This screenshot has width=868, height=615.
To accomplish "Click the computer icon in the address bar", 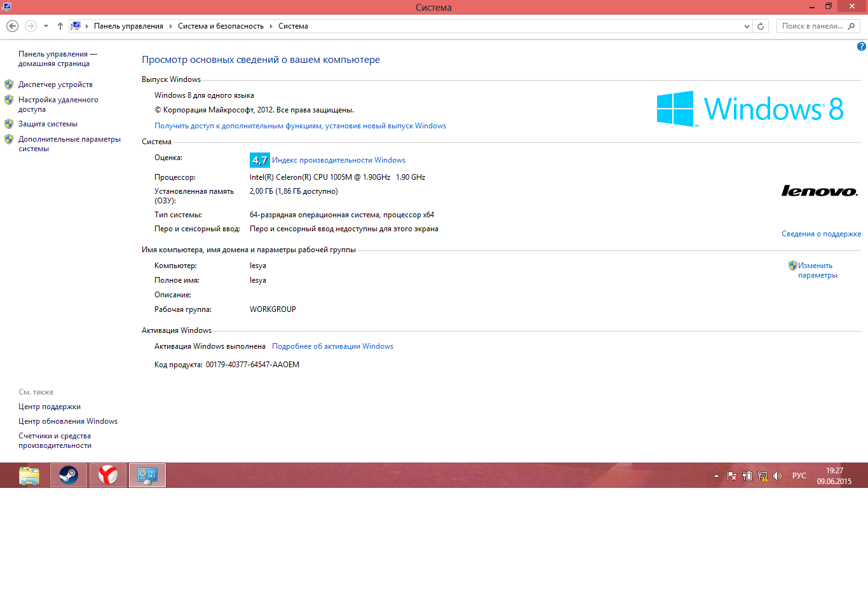I will pyautogui.click(x=76, y=26).
